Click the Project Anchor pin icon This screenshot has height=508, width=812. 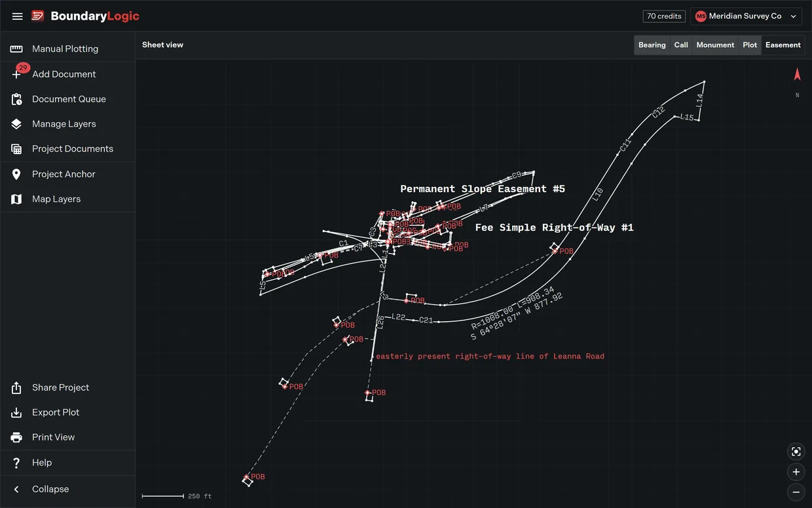(x=16, y=174)
